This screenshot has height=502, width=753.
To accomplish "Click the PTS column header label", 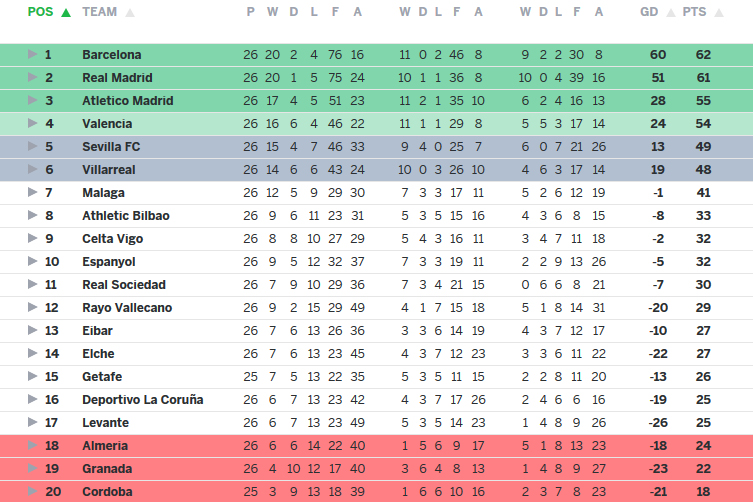I will point(693,12).
